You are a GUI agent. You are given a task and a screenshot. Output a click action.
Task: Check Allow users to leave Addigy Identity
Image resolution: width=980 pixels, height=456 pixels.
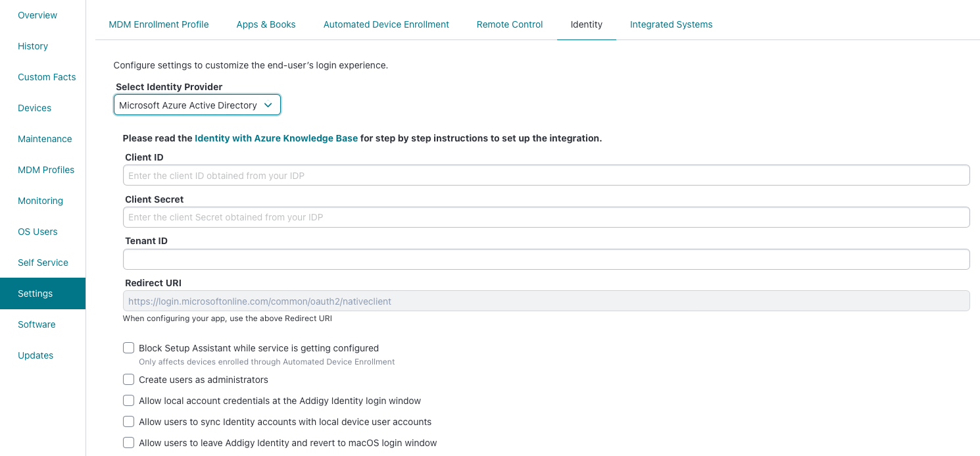129,443
